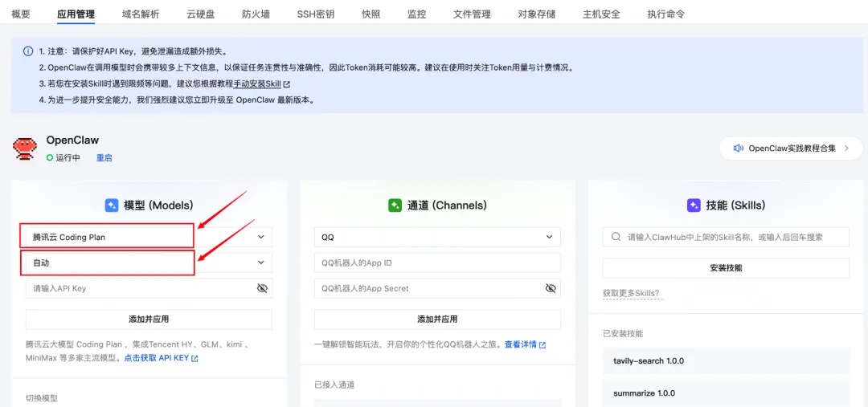Open the 查看详情 link
The height and width of the screenshot is (407, 868).
pyautogui.click(x=520, y=344)
